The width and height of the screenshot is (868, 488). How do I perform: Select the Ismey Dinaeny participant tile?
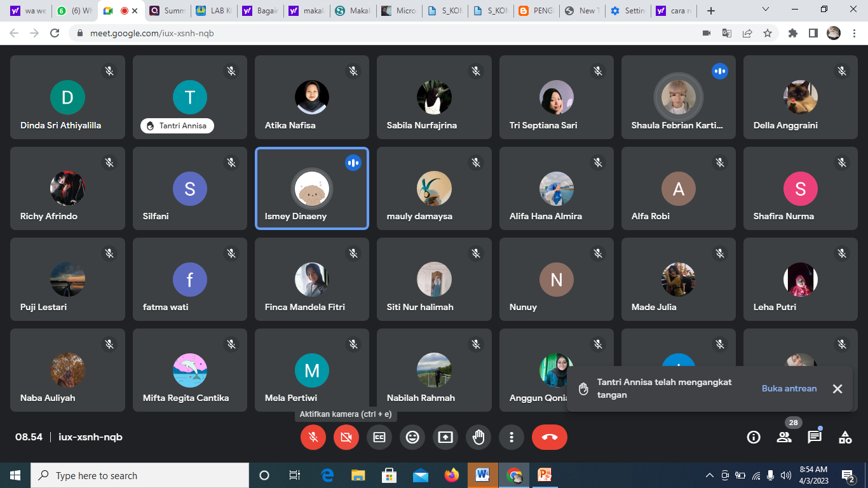(311, 188)
